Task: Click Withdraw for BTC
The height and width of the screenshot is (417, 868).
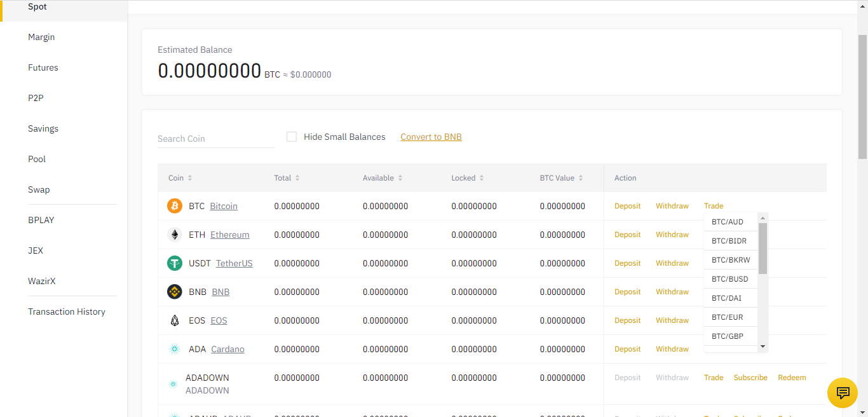Action: click(672, 206)
